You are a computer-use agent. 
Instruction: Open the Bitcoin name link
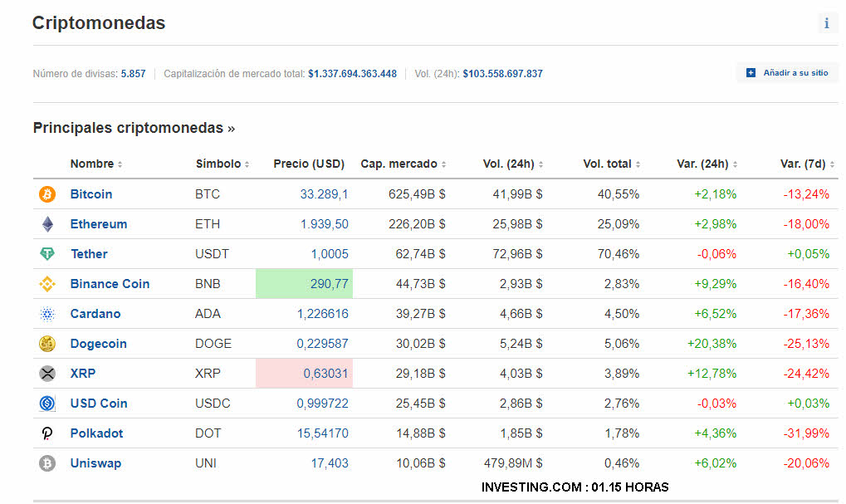(x=91, y=194)
